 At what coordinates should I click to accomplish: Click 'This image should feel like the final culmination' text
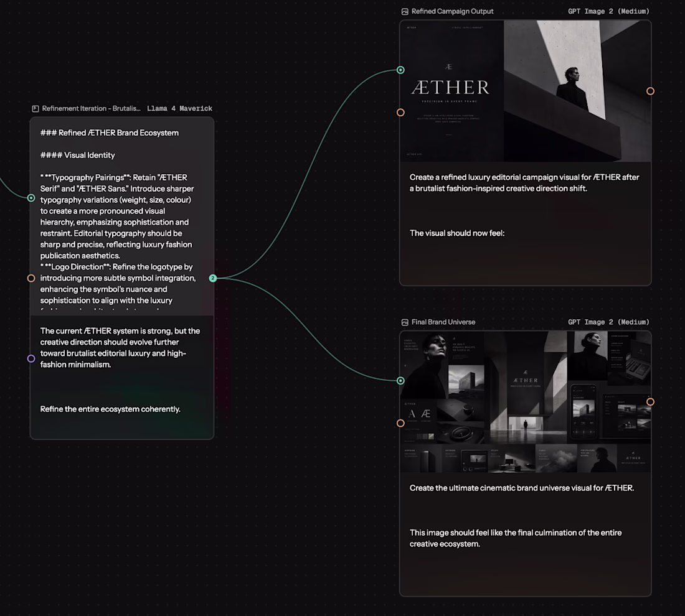516,538
